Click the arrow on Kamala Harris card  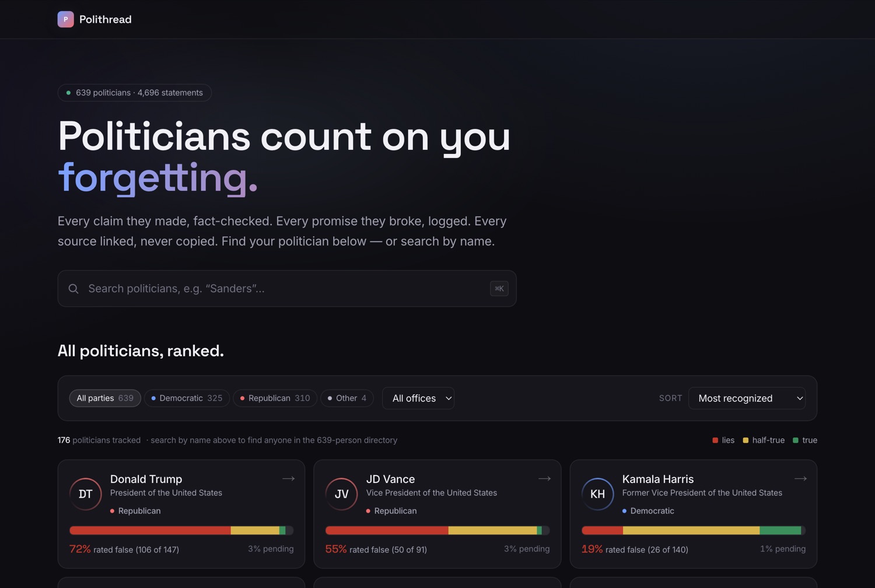coord(800,479)
